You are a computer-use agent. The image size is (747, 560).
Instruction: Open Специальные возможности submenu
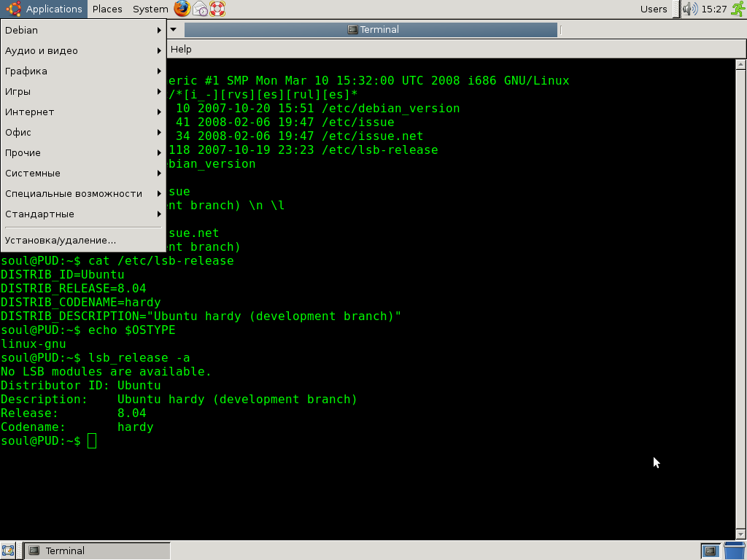[83, 194]
